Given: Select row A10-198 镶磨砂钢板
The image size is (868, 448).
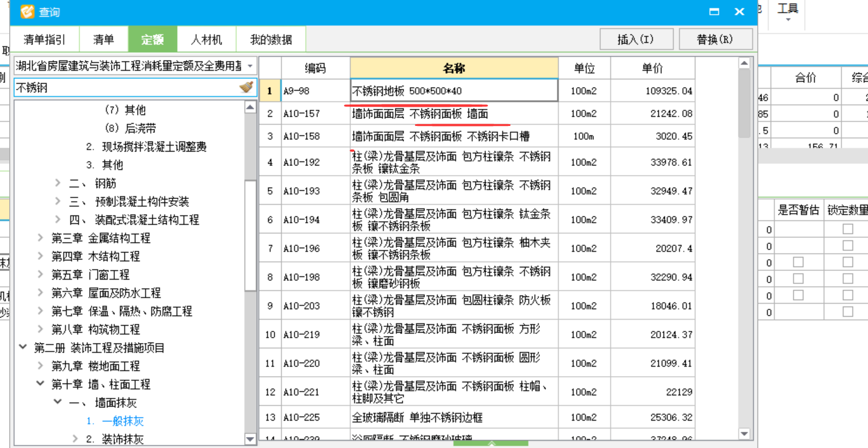Looking at the screenshot, I should (x=477, y=277).
